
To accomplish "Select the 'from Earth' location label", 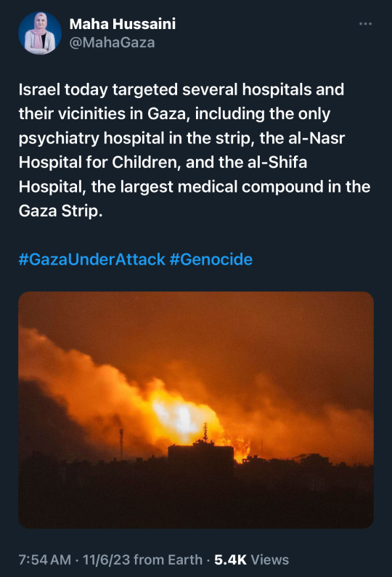I will pos(168,560).
